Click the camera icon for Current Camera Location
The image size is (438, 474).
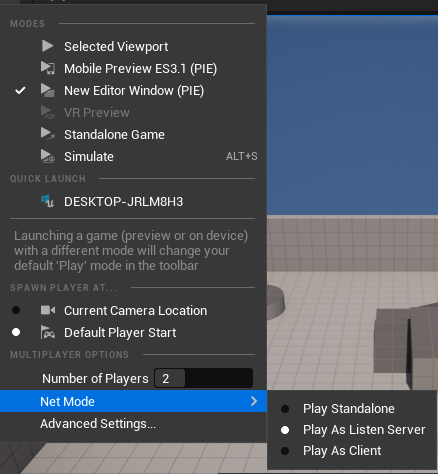[x=48, y=310]
